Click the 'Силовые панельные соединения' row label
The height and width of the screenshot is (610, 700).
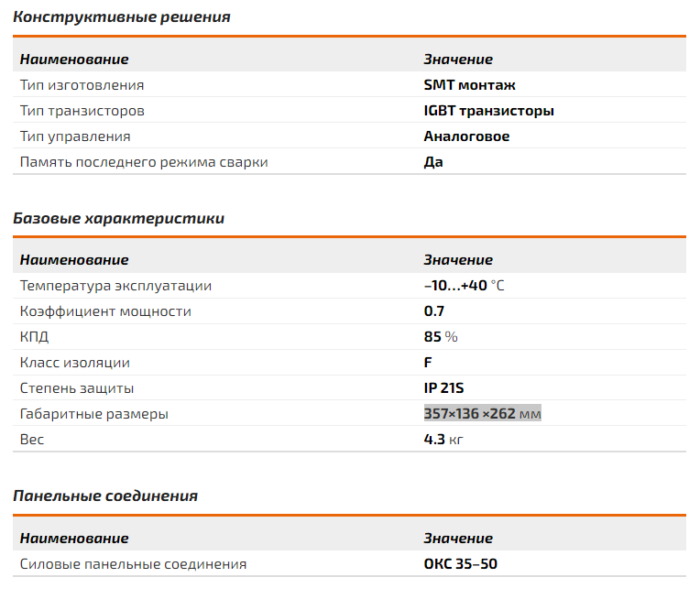click(133, 564)
